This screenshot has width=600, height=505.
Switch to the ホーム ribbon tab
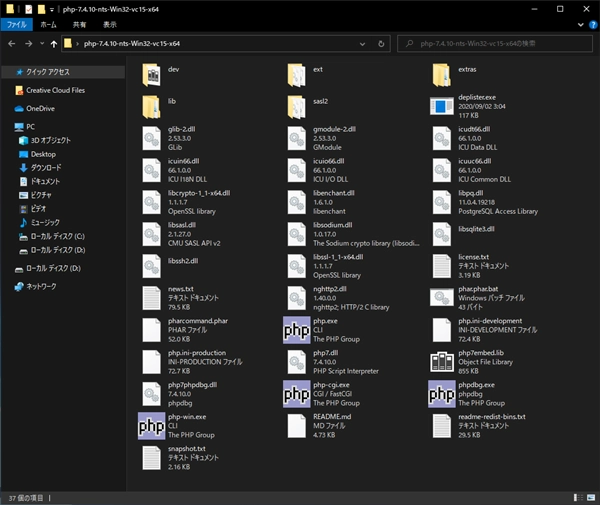coord(49,23)
